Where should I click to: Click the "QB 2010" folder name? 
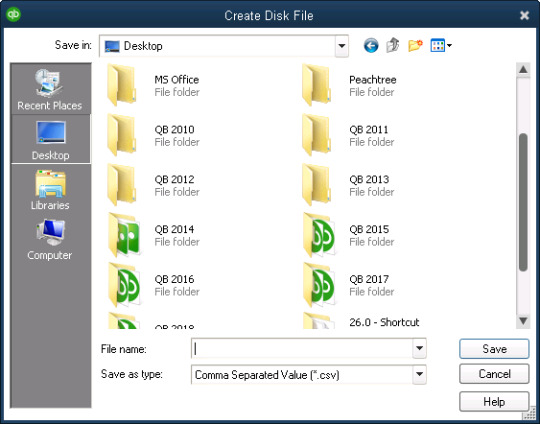click(174, 130)
